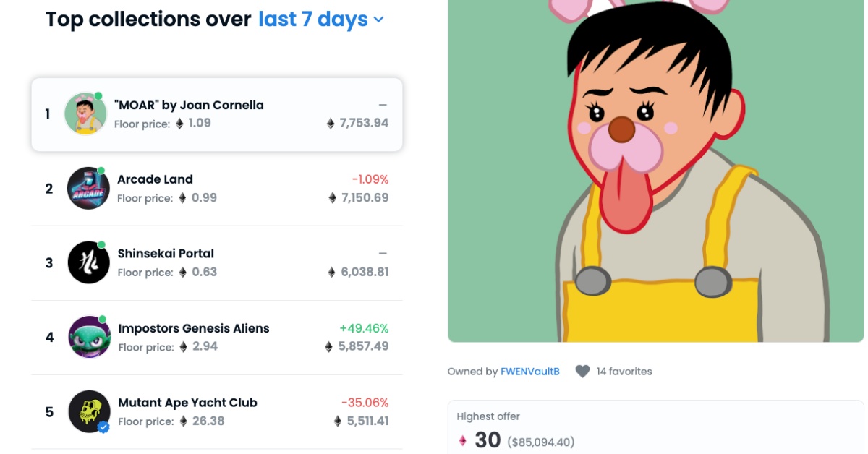Open "MOAR" by Joan Cornella collection
The width and height of the screenshot is (868, 454).
tap(189, 105)
